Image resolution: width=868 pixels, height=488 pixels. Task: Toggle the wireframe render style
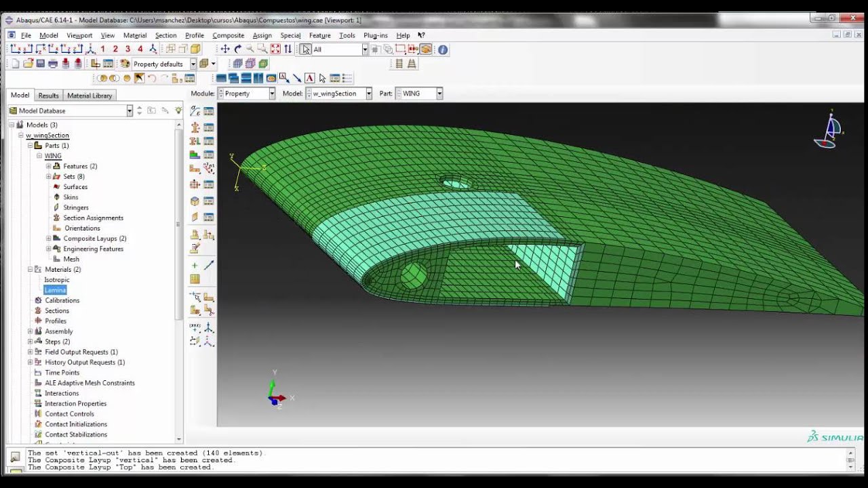point(171,49)
